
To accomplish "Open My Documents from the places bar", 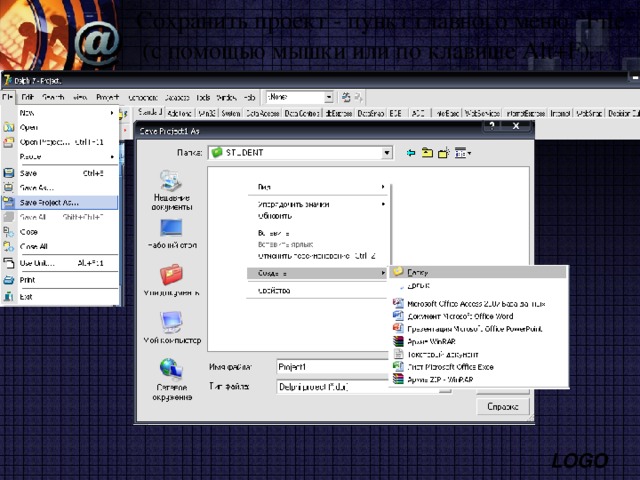I will (171, 276).
